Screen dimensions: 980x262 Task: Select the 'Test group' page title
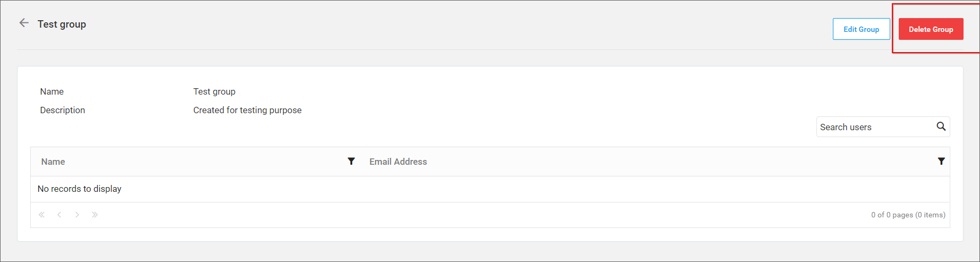point(62,24)
